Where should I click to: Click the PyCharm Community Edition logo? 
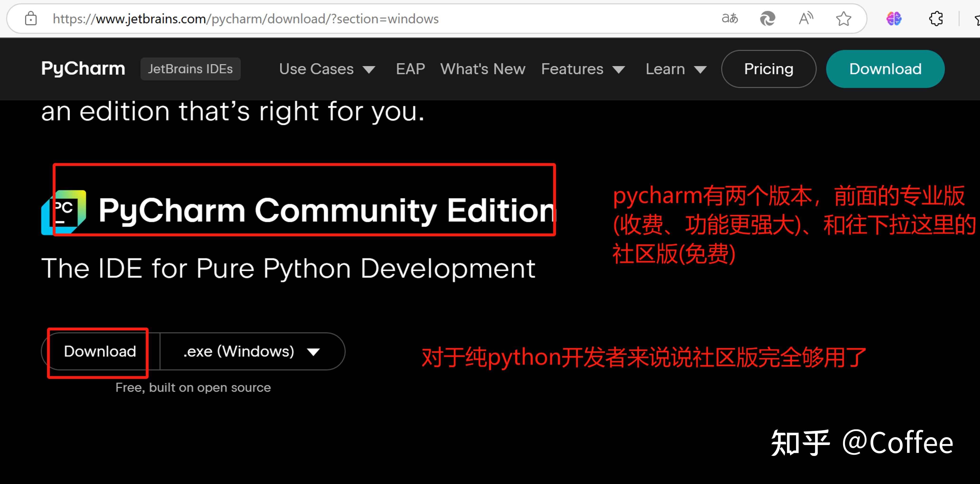coord(65,211)
